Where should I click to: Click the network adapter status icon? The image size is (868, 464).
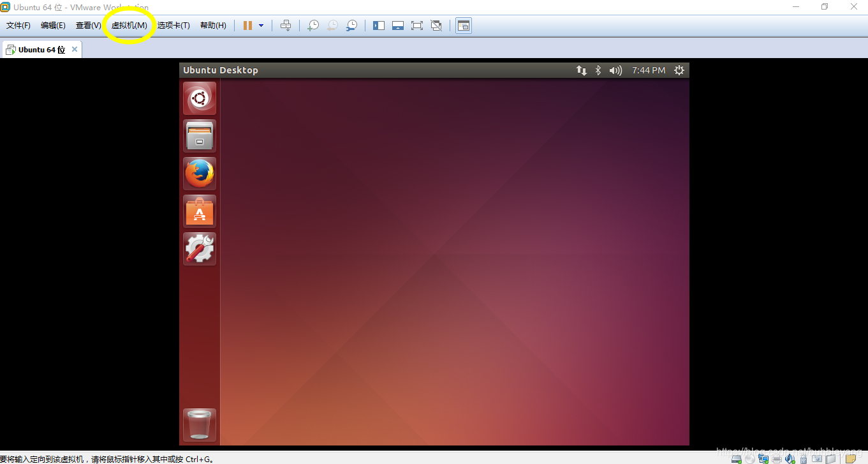tap(763, 459)
